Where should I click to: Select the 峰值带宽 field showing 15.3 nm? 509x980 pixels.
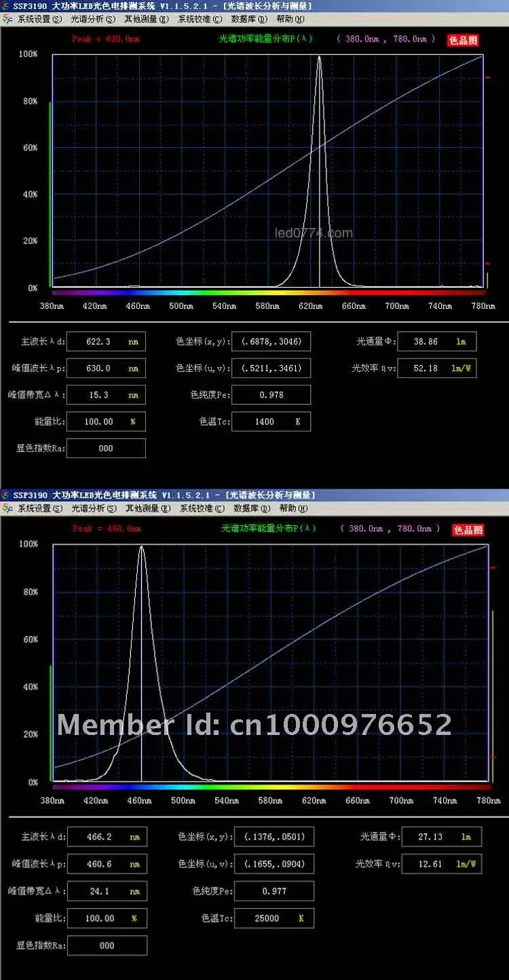point(106,394)
